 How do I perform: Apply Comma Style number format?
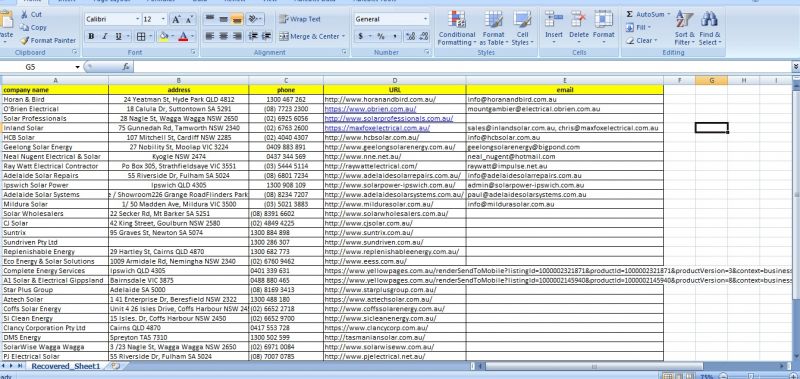(x=394, y=36)
